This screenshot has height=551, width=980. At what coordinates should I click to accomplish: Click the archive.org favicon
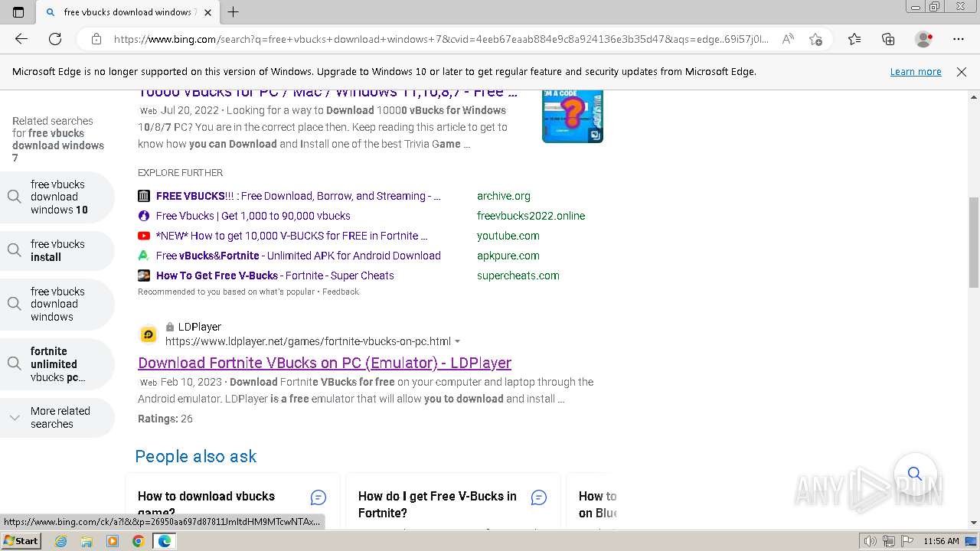pos(144,196)
